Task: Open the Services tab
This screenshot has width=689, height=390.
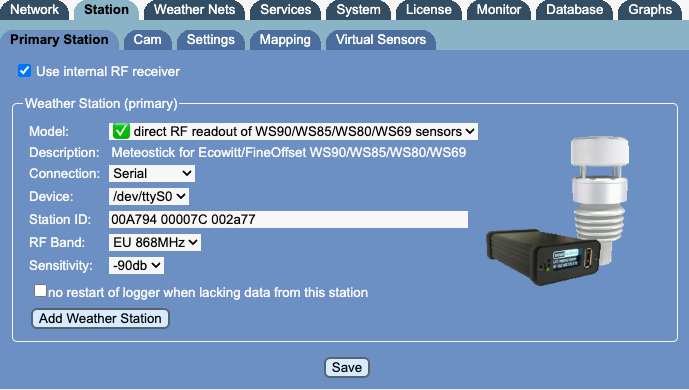Action: [286, 10]
